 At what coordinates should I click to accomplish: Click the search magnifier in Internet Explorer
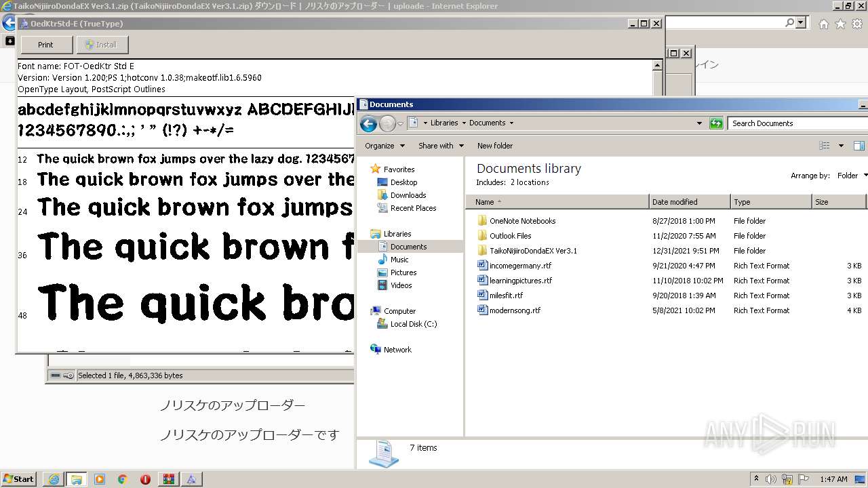pos(789,23)
